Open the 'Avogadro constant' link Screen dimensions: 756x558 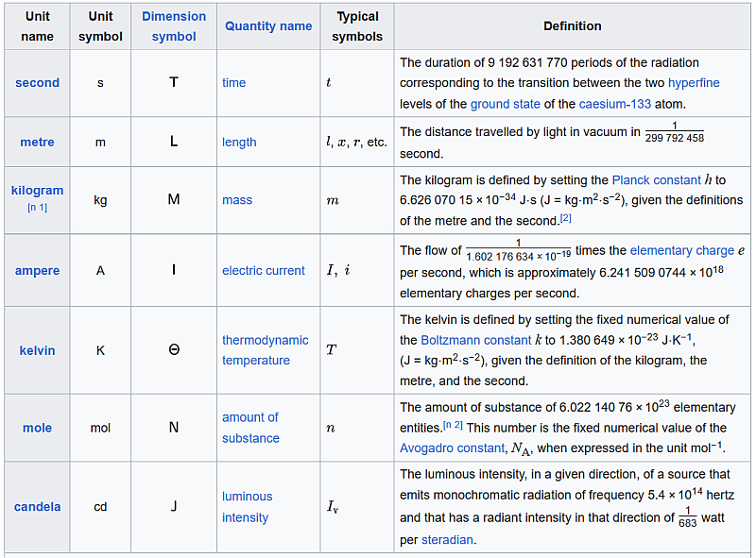(453, 448)
